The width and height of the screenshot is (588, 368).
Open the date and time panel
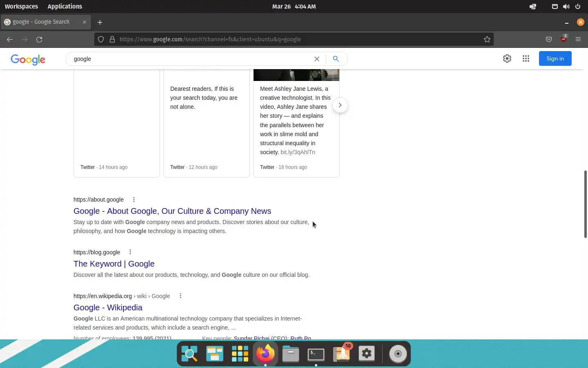(x=294, y=7)
